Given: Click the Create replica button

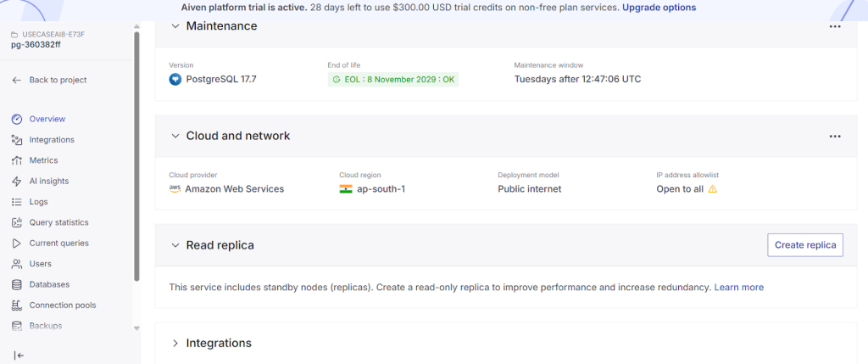Looking at the screenshot, I should (x=805, y=245).
